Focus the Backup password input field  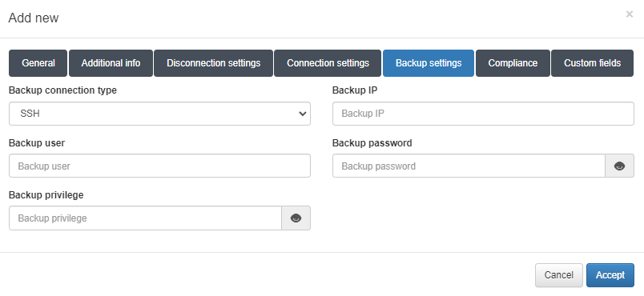469,166
